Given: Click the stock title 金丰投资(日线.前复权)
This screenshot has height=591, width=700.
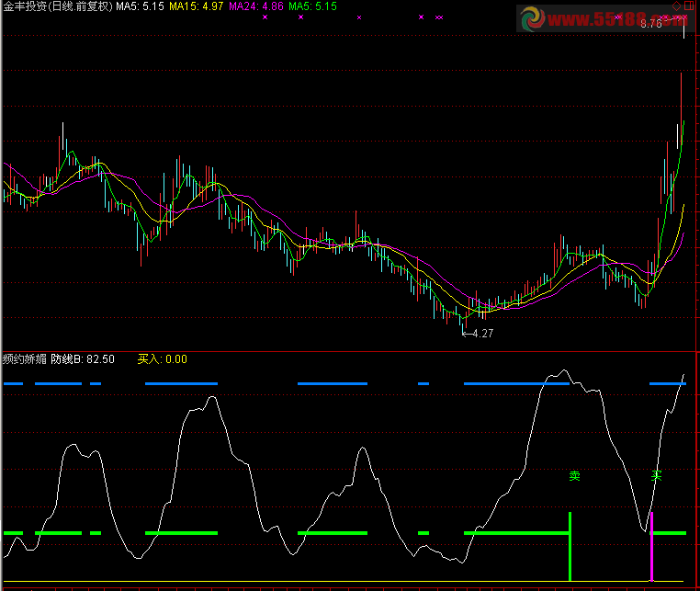Looking at the screenshot, I should [x=58, y=6].
